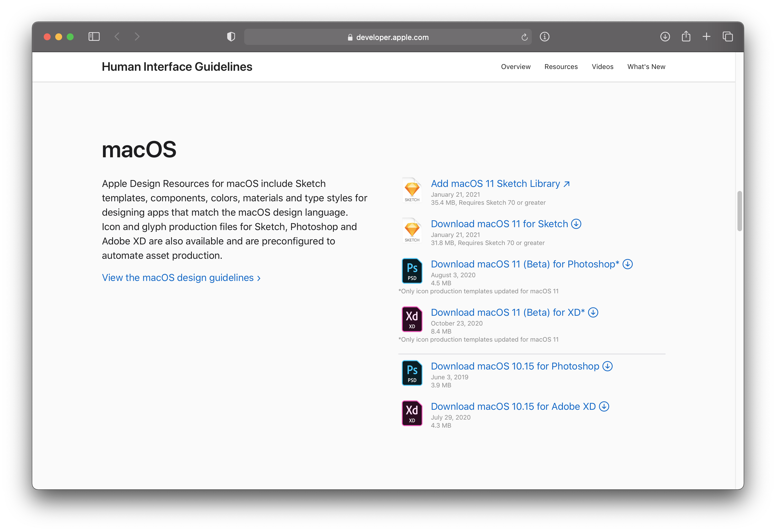
Task: Go to the Videos nav item
Action: tap(602, 67)
